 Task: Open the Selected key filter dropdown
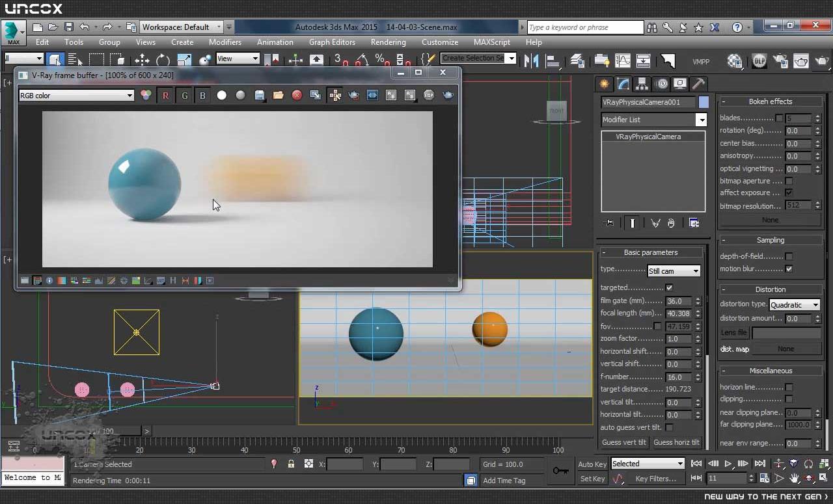(648, 464)
